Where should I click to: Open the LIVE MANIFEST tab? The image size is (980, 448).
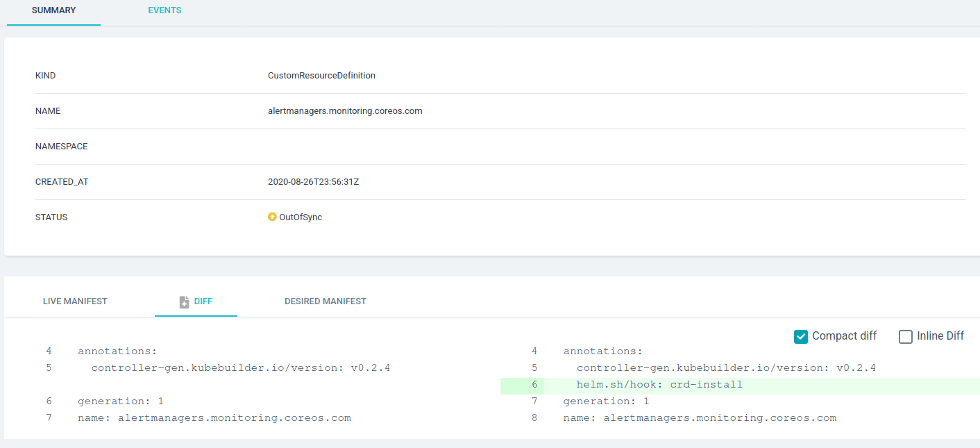75,301
